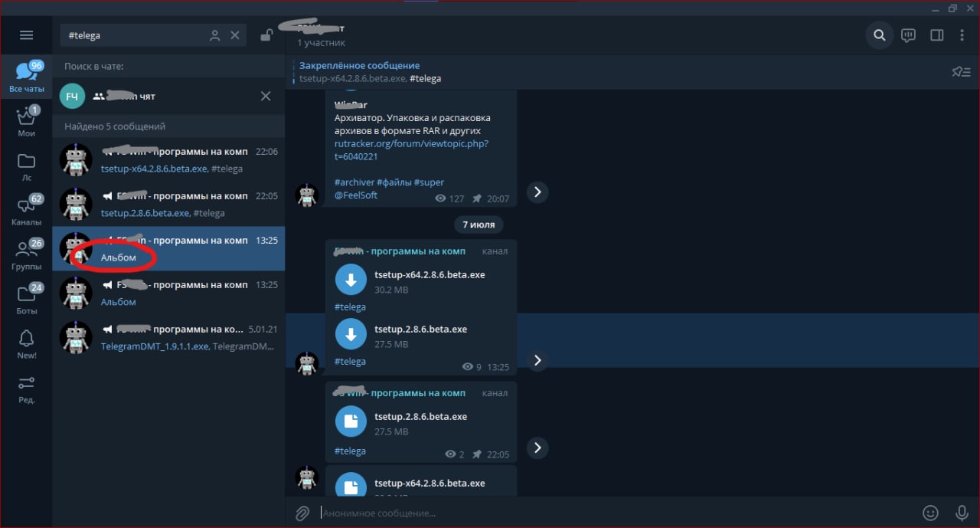Image resolution: width=980 pixels, height=528 pixels.
Task: Click the 7 июля date badge
Action: [479, 225]
